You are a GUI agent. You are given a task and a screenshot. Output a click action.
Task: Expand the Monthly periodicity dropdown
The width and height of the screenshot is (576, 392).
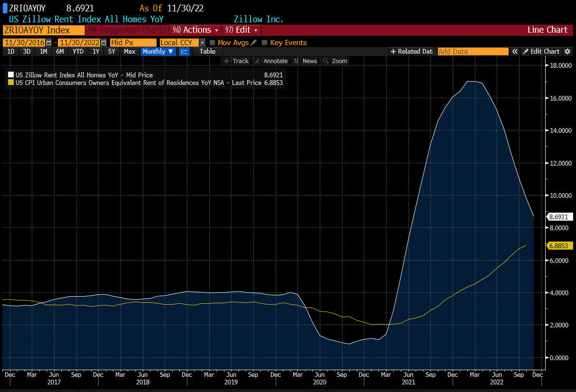[158, 51]
